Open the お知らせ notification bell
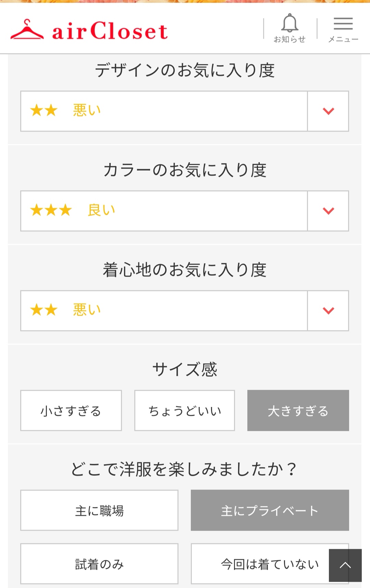 289,28
